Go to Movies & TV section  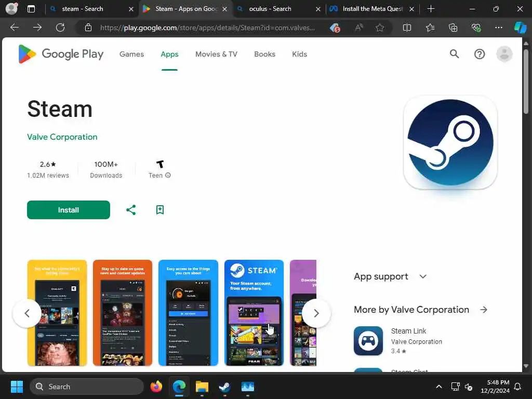pos(216,54)
